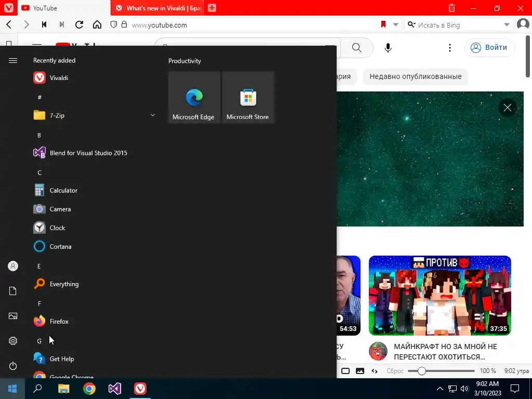532x399 pixels.
Task: Open Start menu user account icon
Action: 13,266
